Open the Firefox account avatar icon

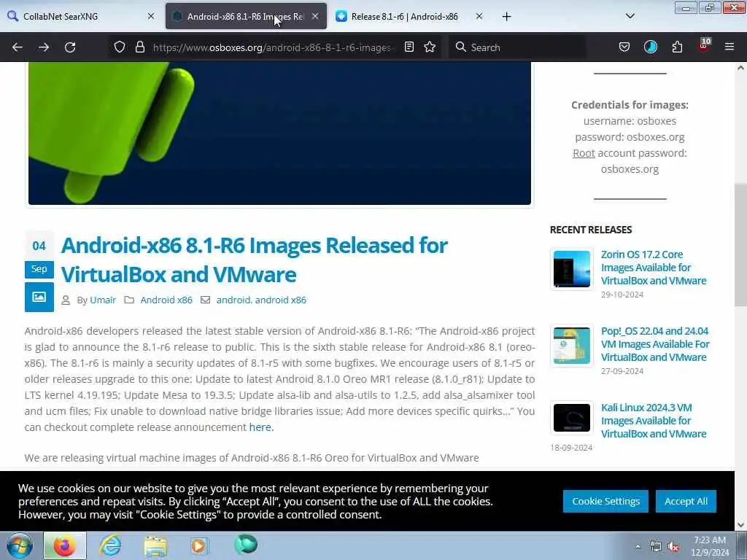click(x=650, y=47)
